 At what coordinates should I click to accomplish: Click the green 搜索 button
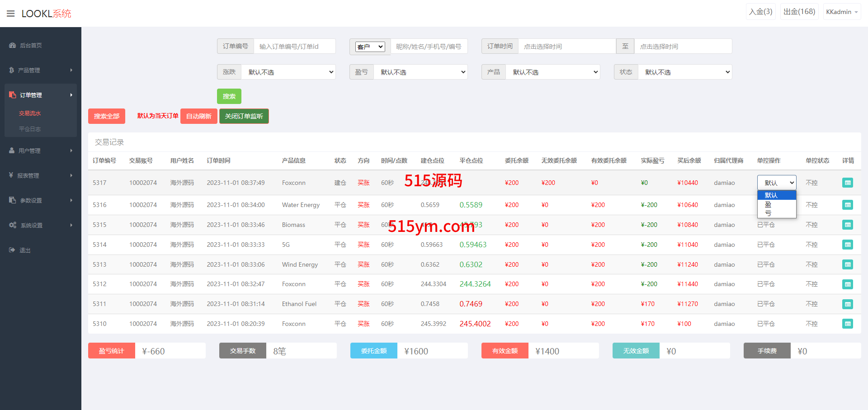[x=229, y=96]
